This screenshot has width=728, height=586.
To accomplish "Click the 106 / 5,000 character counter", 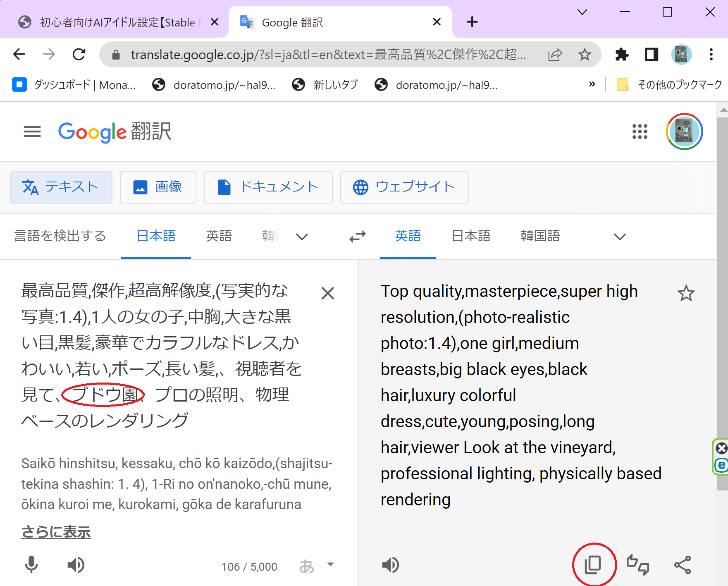I will 249,567.
